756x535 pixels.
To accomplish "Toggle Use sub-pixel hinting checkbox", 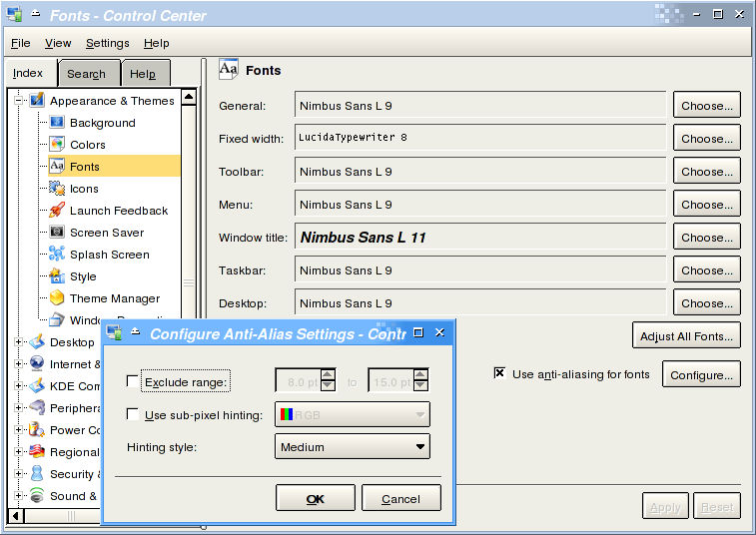I will [133, 415].
